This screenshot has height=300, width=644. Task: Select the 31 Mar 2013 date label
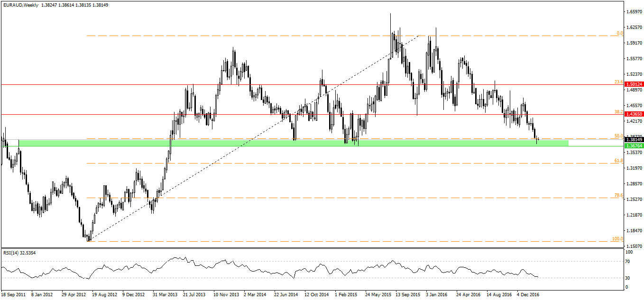click(x=166, y=294)
